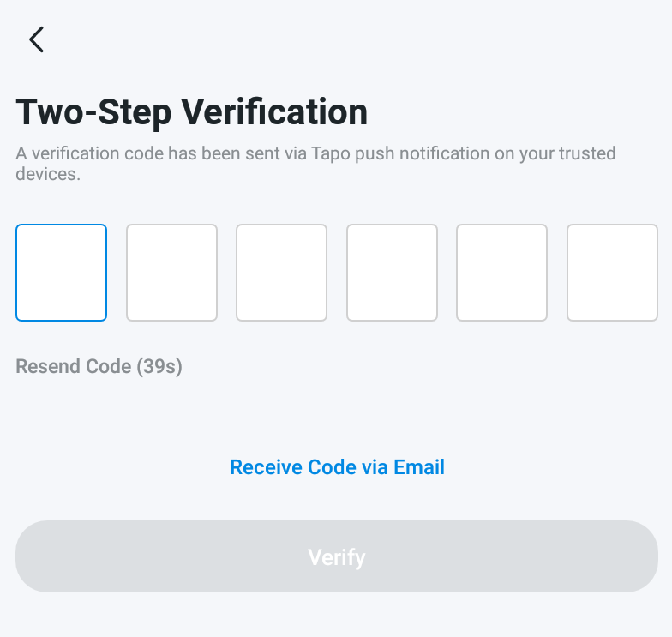Focus the first verification code box
The height and width of the screenshot is (637, 672).
point(61,273)
